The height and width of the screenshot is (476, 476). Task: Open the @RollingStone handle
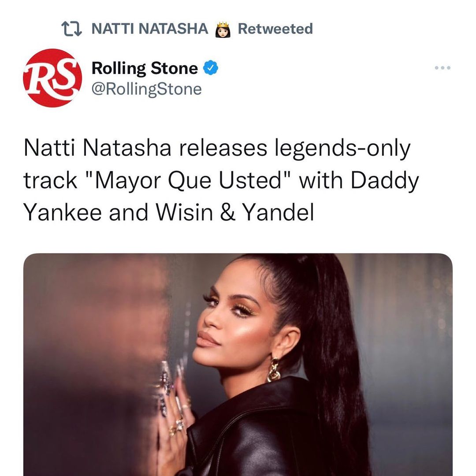pyautogui.click(x=147, y=89)
